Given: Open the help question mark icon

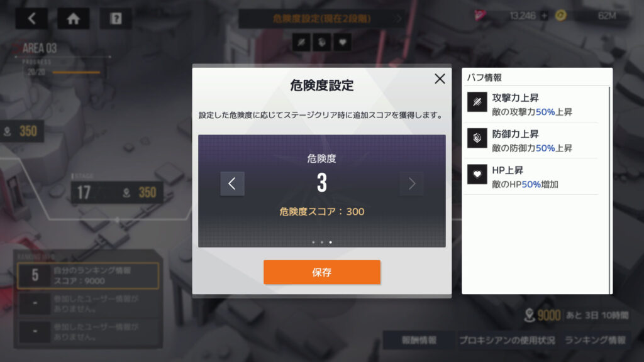Looking at the screenshot, I should 116,18.
